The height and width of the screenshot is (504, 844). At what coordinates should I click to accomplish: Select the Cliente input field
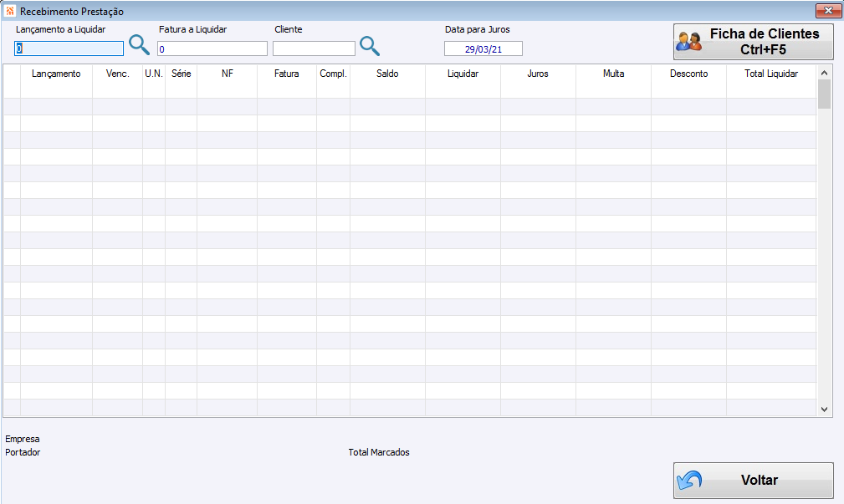(314, 49)
